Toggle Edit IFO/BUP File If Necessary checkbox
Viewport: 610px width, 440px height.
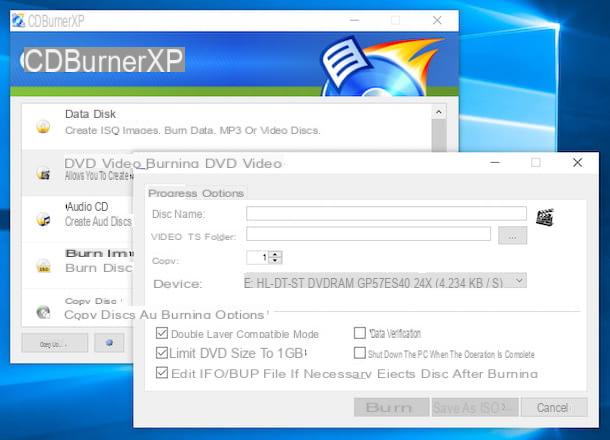click(161, 373)
